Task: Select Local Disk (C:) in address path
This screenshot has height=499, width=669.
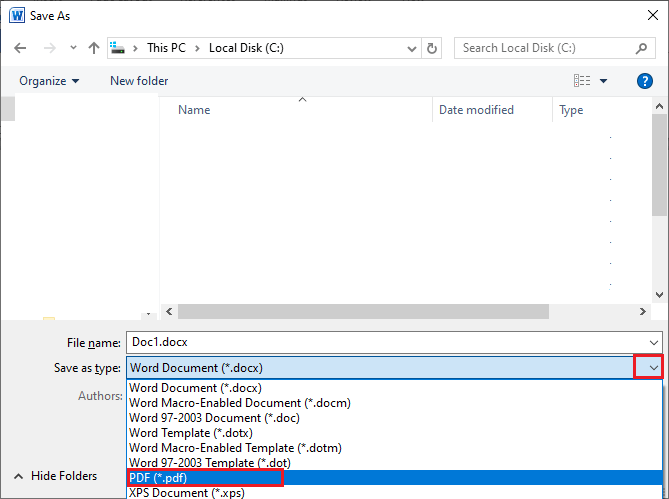Action: point(246,48)
